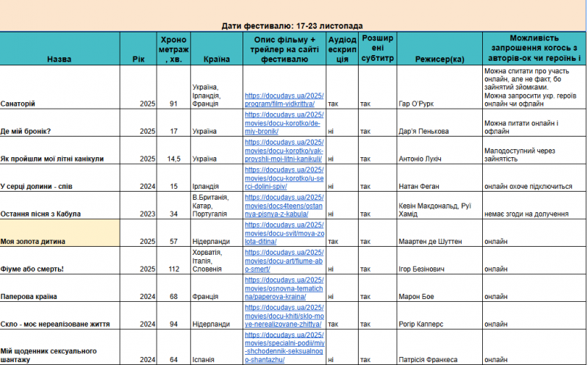
Task: Select the 'Скло - моє нереалізоване життя' cell
Action: point(60,316)
